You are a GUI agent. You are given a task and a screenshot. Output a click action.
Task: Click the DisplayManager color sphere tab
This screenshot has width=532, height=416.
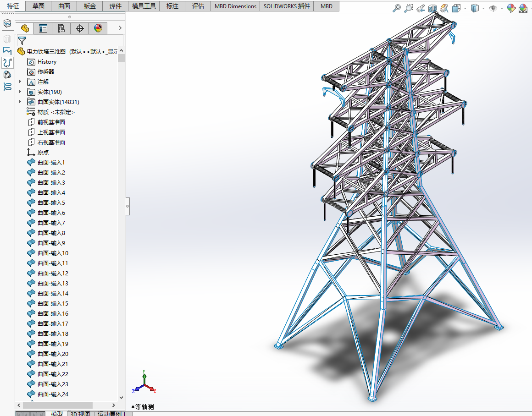(x=98, y=28)
